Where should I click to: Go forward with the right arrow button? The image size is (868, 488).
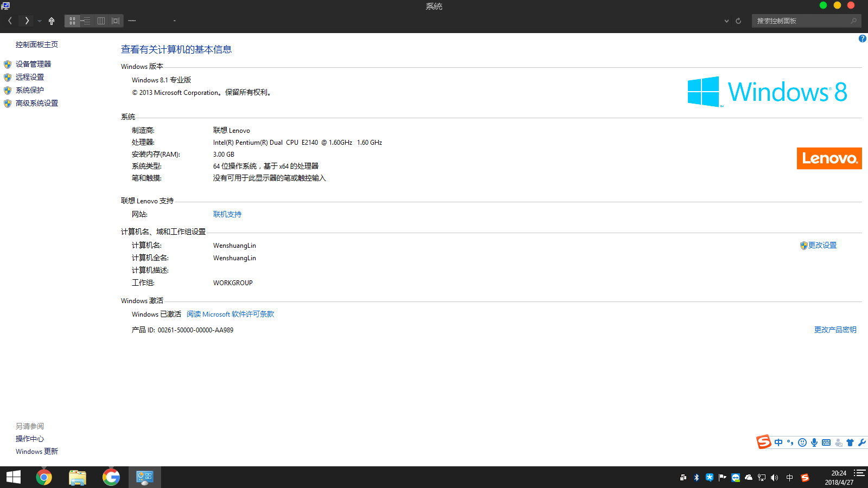pyautogui.click(x=27, y=21)
